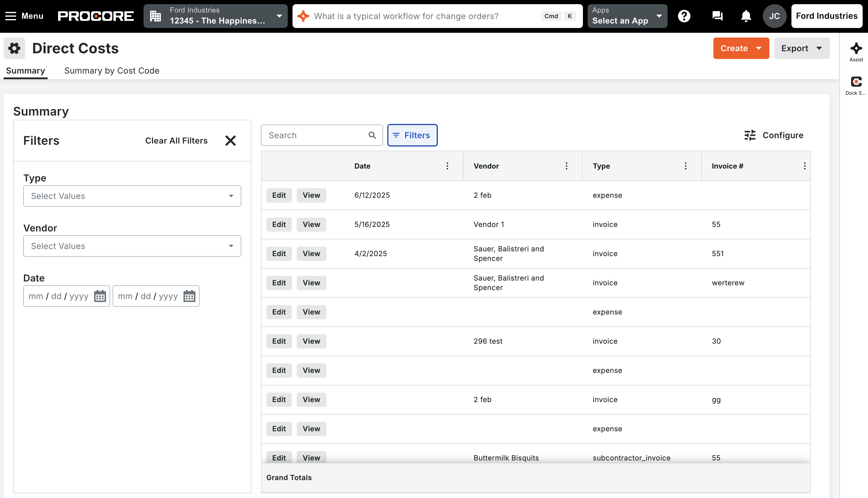The width and height of the screenshot is (868, 498).
Task: Open the Date column options menu
Action: tap(447, 166)
